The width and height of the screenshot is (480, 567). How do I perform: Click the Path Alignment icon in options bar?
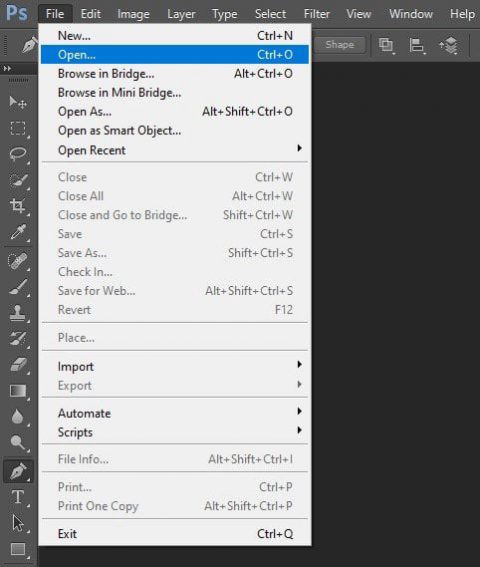pos(416,46)
